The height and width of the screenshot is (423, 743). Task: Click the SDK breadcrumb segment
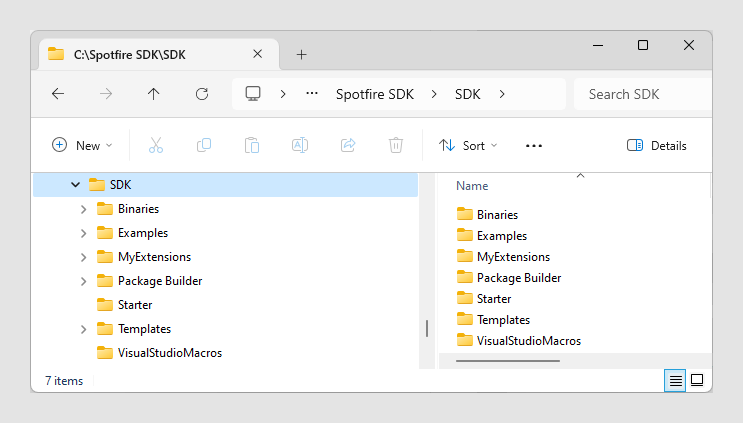468,94
